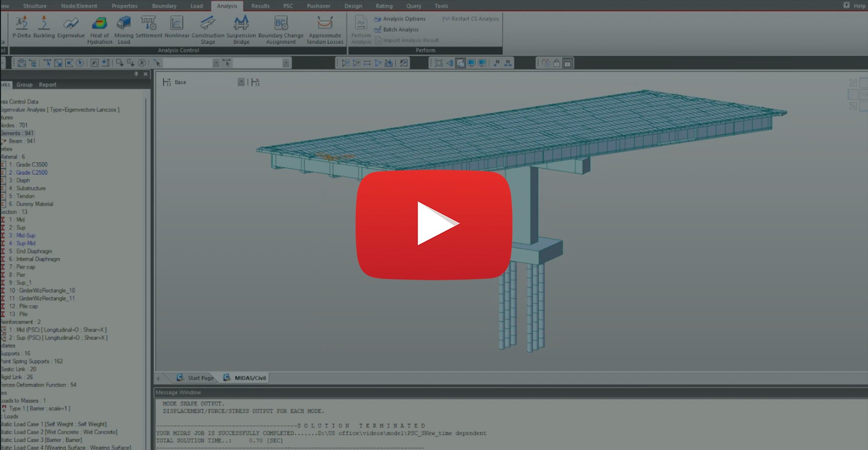Screen dimensions: 868x450
Task: Open Approximate Tendon Losses
Action: coord(325,30)
